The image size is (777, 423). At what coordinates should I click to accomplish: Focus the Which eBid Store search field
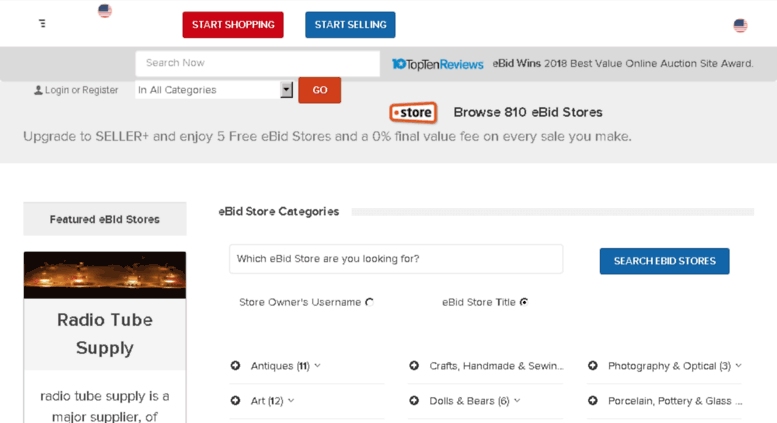[396, 259]
